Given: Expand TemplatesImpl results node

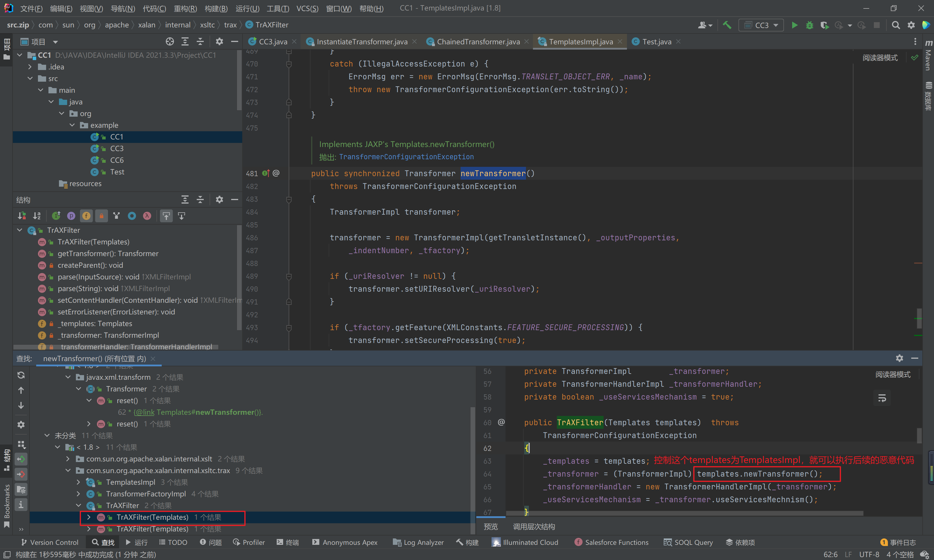Looking at the screenshot, I should click(79, 482).
